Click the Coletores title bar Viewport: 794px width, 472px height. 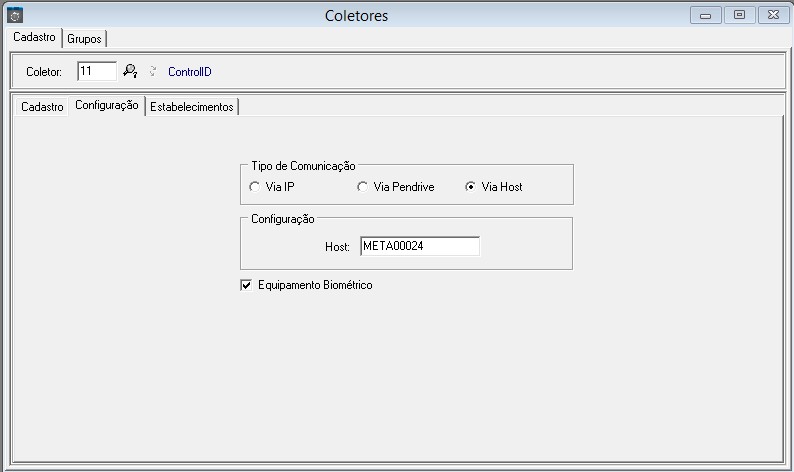[x=357, y=15]
